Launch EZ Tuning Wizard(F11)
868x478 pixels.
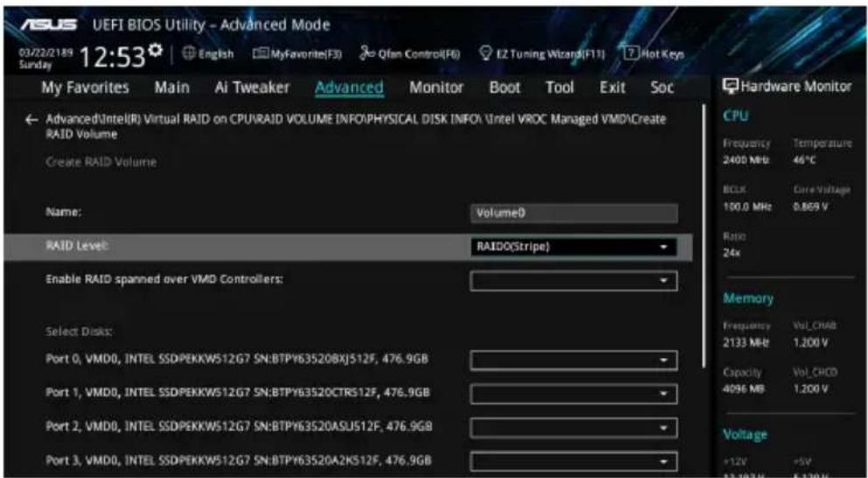pos(542,54)
